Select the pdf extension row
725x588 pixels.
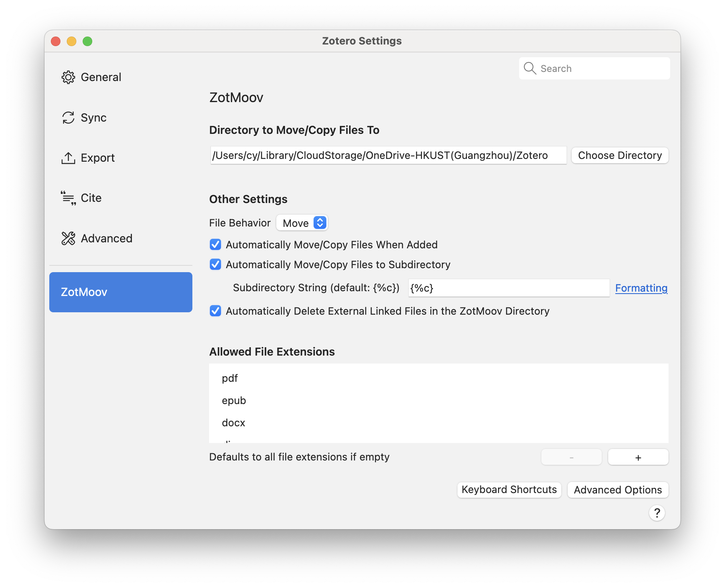point(439,378)
